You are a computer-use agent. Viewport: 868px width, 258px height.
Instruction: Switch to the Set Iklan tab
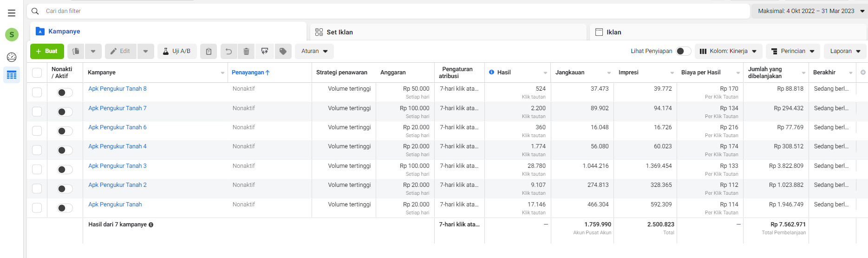[339, 32]
